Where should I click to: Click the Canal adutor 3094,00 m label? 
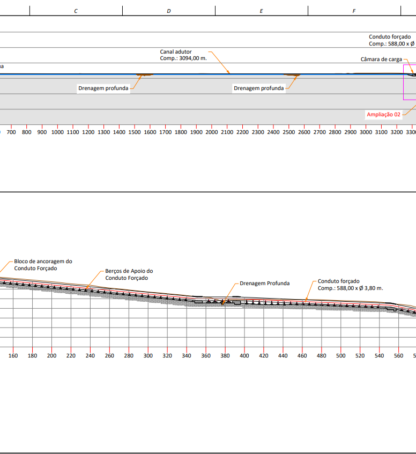point(183,55)
